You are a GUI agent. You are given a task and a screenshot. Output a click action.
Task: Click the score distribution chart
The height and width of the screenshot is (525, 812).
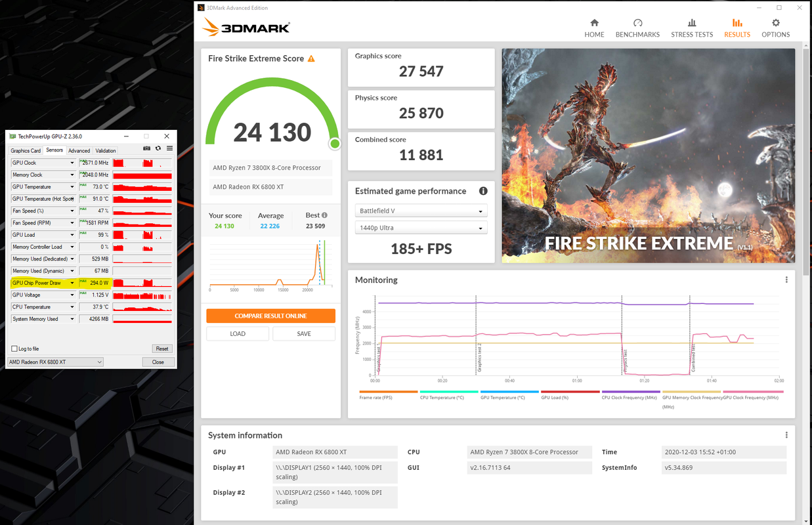pyautogui.click(x=270, y=266)
